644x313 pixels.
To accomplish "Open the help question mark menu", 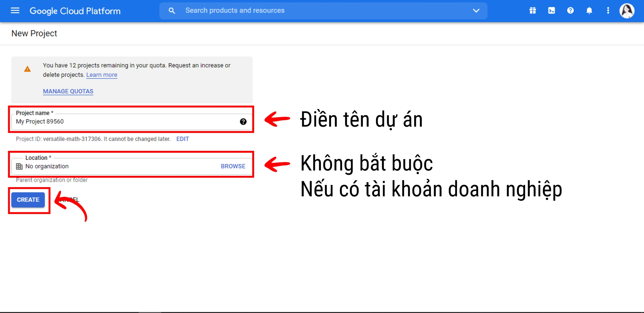I will click(x=570, y=11).
